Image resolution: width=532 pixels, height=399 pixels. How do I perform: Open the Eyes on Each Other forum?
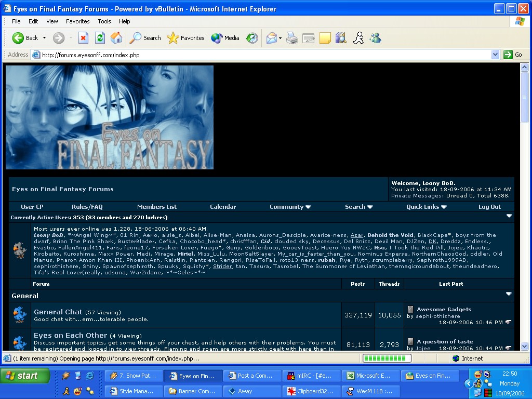click(70, 335)
